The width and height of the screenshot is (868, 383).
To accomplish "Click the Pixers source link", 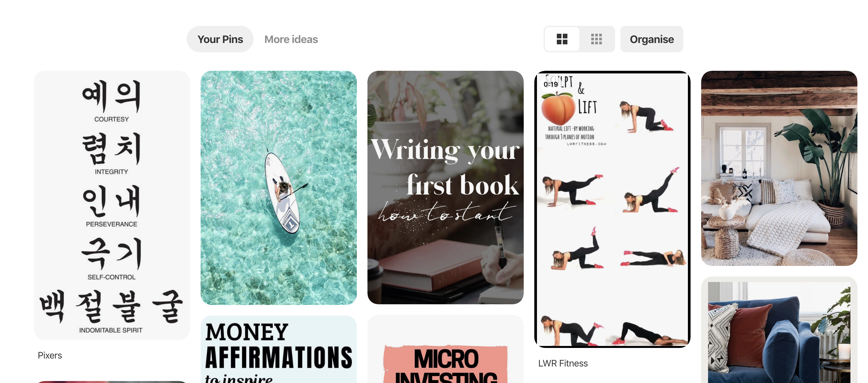I will point(50,355).
